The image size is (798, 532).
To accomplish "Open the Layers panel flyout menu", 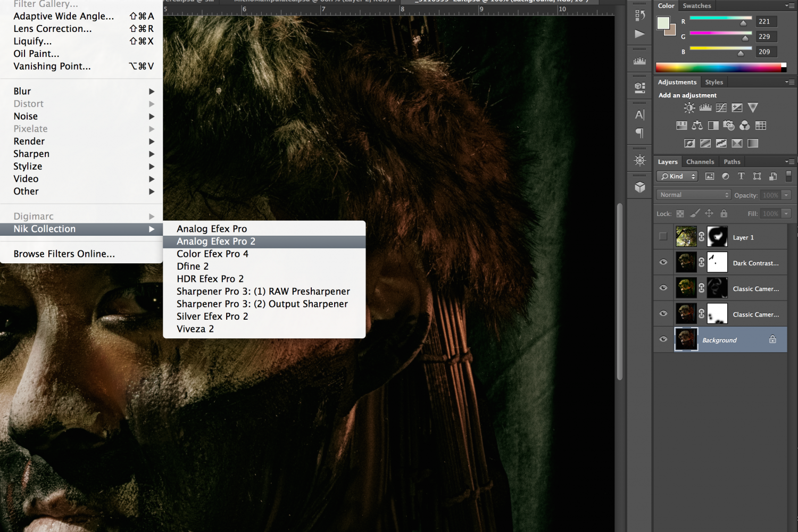I will [790, 162].
